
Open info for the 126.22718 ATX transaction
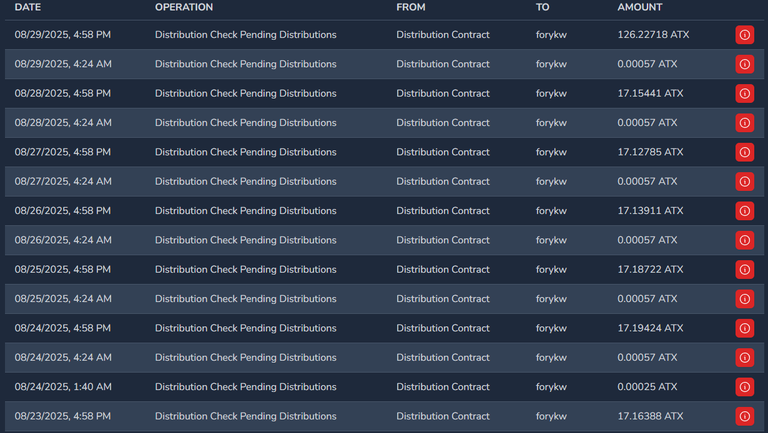tap(744, 35)
